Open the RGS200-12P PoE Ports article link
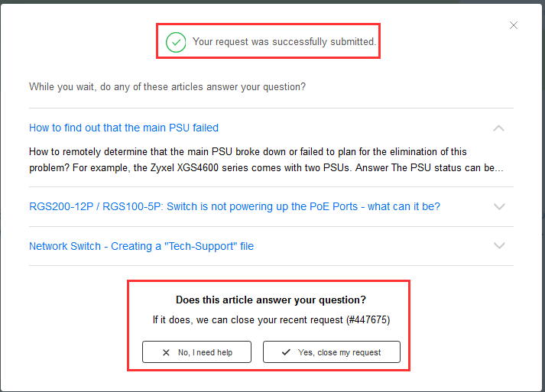The width and height of the screenshot is (545, 392). click(234, 207)
